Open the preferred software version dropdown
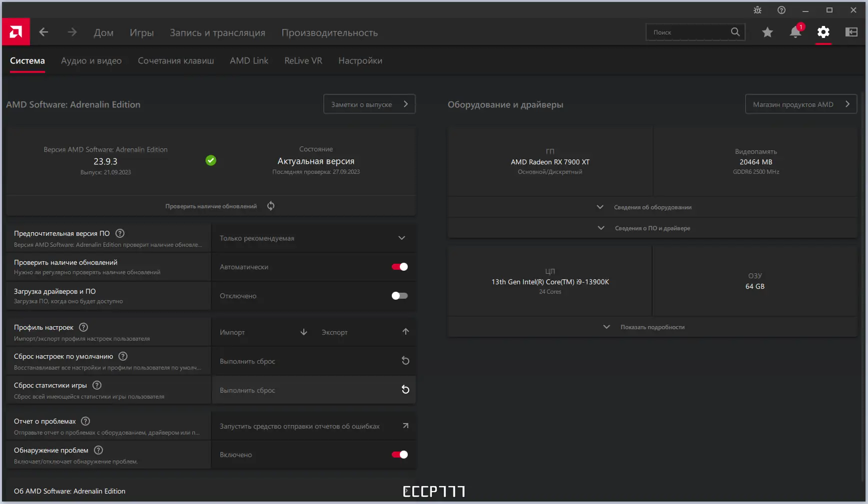 [313, 238]
